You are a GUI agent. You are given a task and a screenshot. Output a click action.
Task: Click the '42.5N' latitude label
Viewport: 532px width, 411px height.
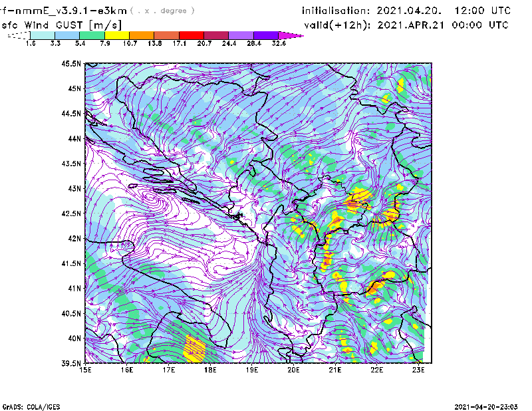pos(71,213)
